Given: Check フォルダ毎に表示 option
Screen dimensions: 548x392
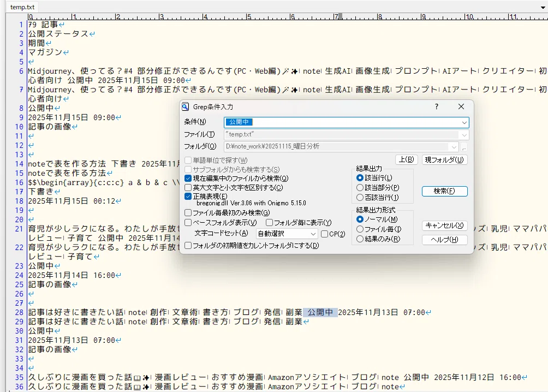Looking at the screenshot, I should (270, 222).
